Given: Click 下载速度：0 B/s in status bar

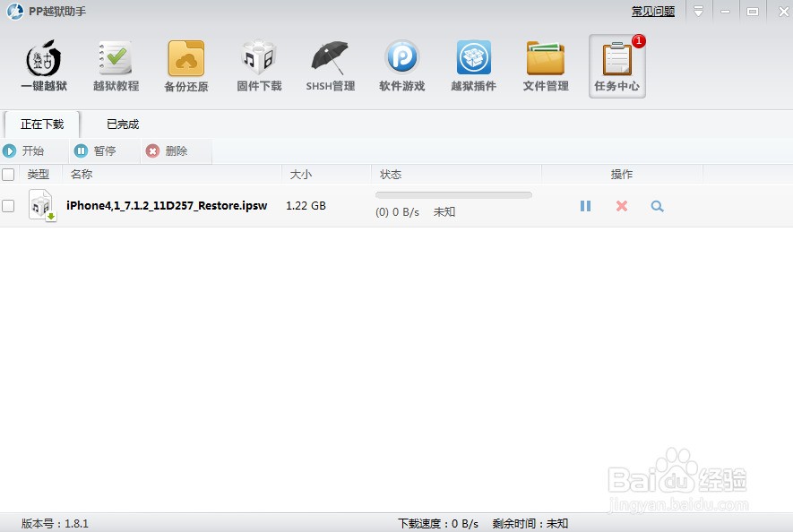Looking at the screenshot, I should click(x=438, y=523).
